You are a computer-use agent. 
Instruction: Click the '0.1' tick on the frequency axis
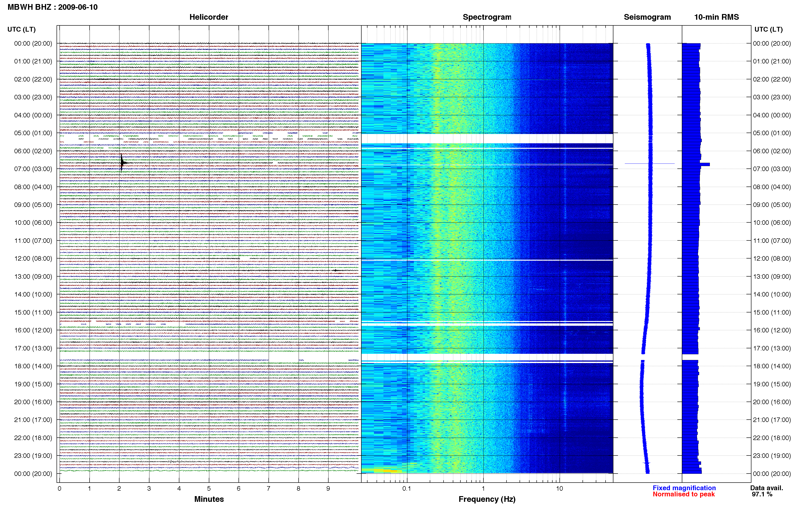[407, 489]
